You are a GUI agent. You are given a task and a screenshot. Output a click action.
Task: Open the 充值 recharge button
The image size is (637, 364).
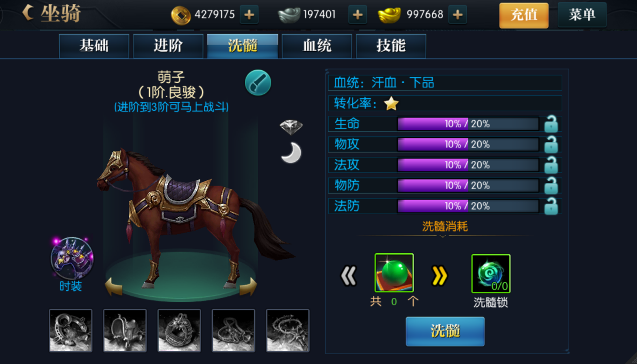point(524,15)
